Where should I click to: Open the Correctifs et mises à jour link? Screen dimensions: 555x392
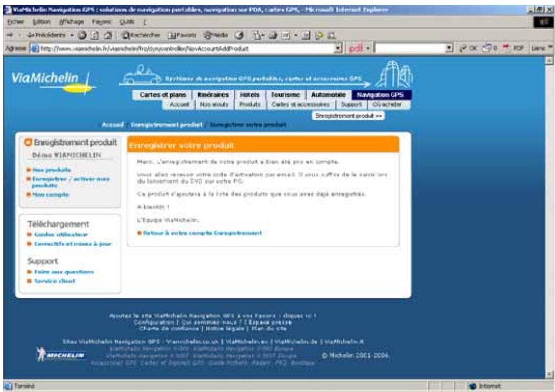click(73, 244)
